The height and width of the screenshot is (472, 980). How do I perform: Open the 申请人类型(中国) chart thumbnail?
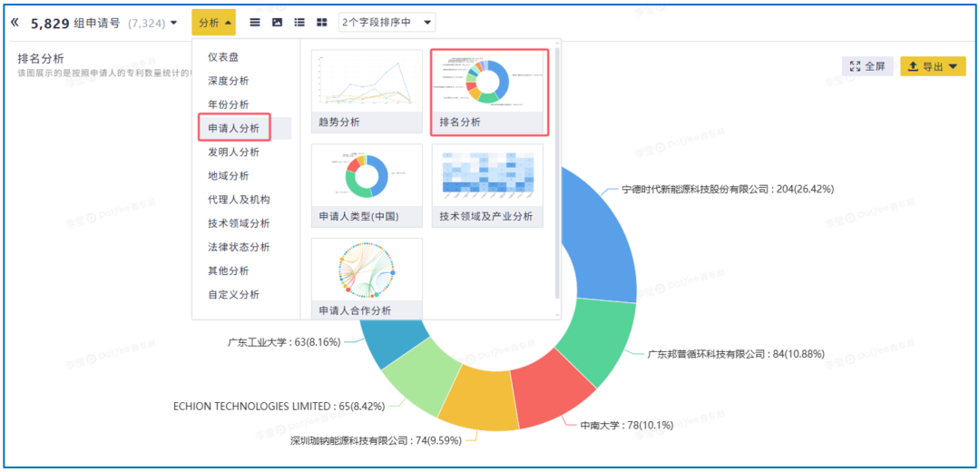[x=367, y=186]
